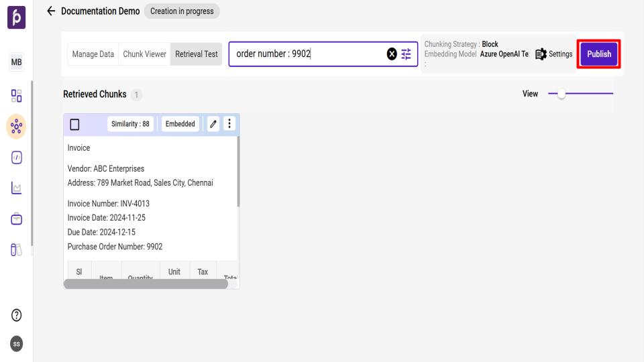644x362 pixels.
Task: Click the Publish button
Action: coord(599,54)
